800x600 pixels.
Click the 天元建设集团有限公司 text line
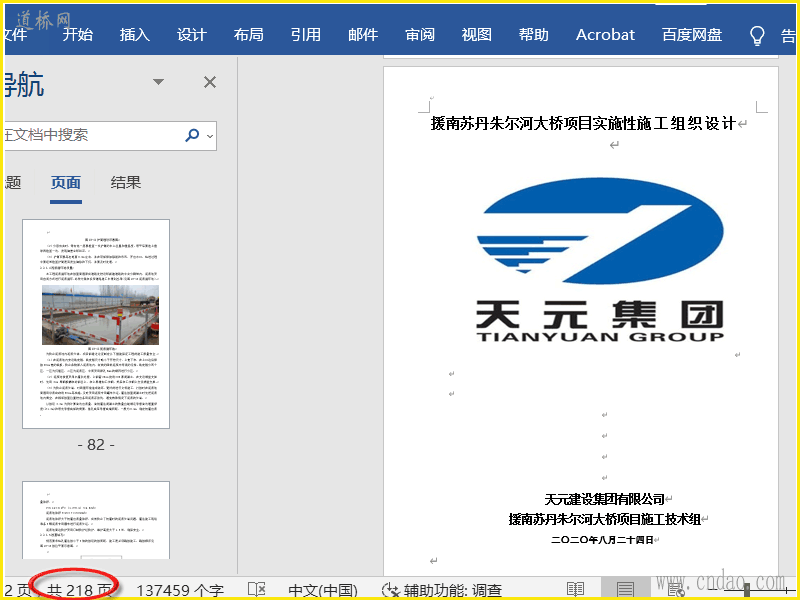605,499
